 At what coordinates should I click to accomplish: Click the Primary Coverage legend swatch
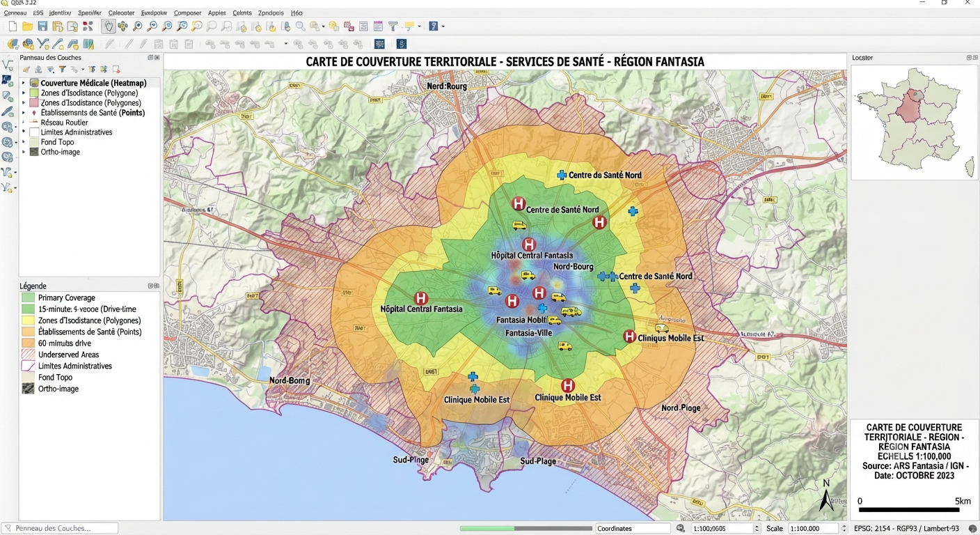[28, 297]
